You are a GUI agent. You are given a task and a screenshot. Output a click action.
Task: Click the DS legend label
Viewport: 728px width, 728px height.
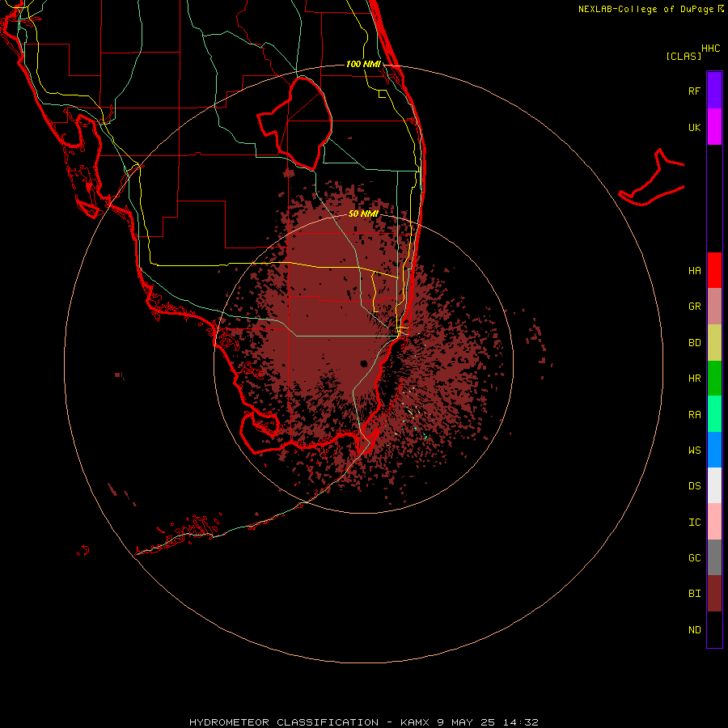tap(694, 486)
